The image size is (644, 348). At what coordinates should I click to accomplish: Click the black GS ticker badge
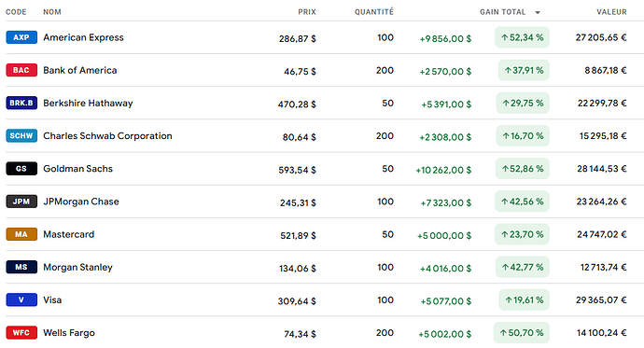pos(21,169)
